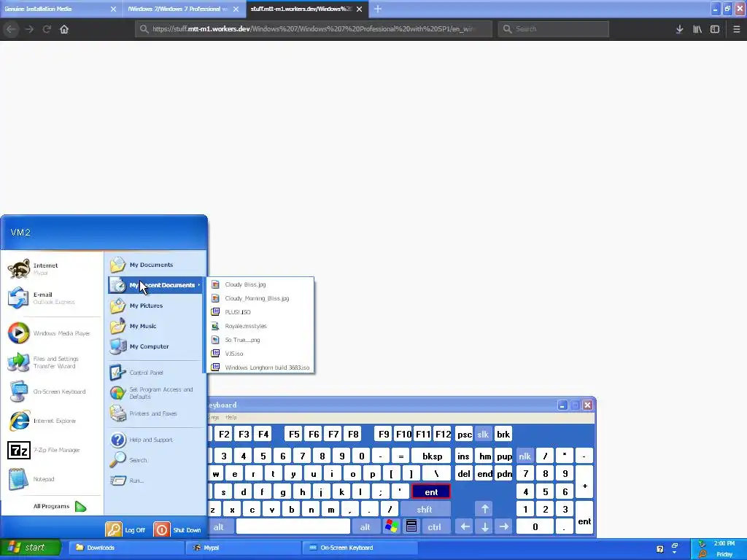
Task: Click taskbar clock 2:00 PM
Action: 724,543
